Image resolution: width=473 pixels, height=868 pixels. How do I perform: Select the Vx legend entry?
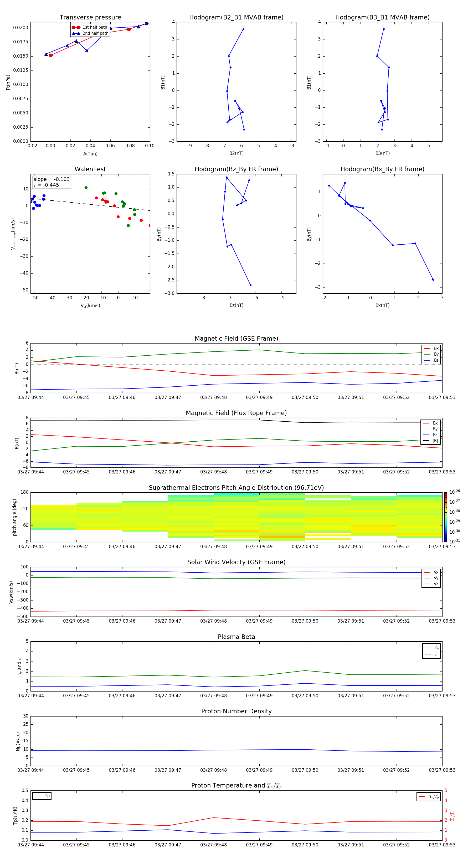pyautogui.click(x=431, y=572)
